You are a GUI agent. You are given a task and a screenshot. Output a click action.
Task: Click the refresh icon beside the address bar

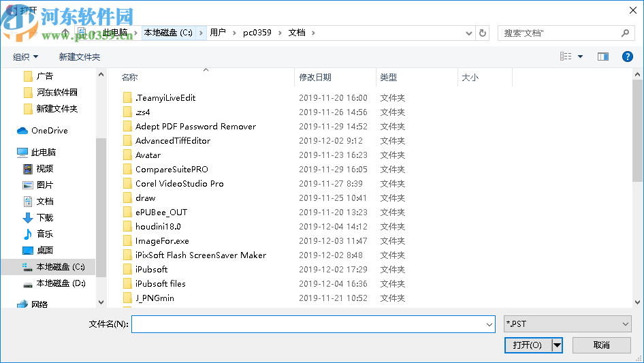483,33
